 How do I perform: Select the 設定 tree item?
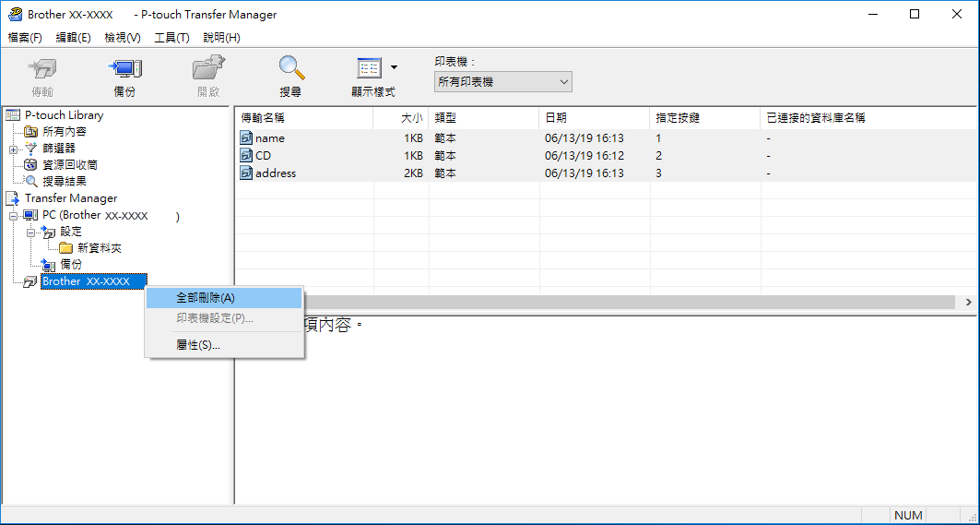(x=71, y=232)
